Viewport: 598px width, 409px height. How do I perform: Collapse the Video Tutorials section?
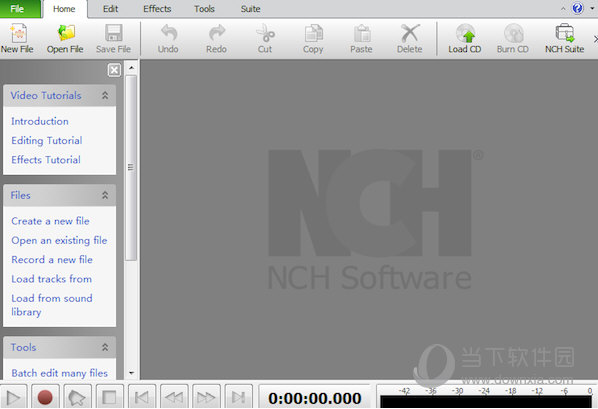(105, 95)
